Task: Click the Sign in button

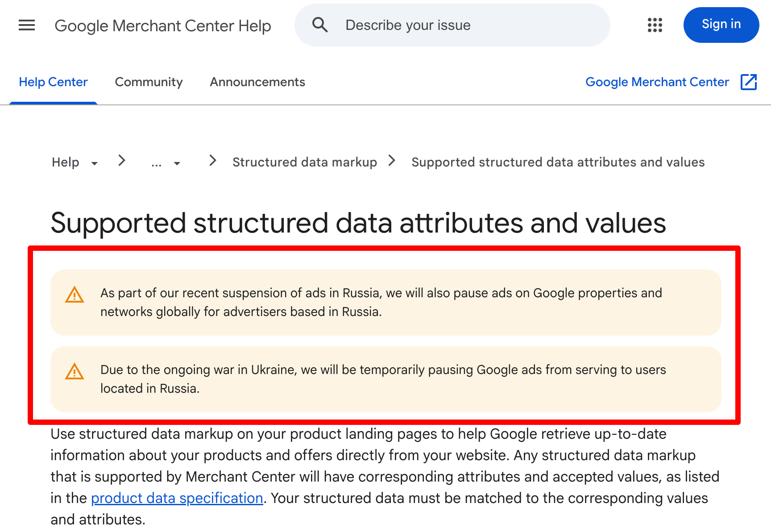Action: click(x=721, y=25)
